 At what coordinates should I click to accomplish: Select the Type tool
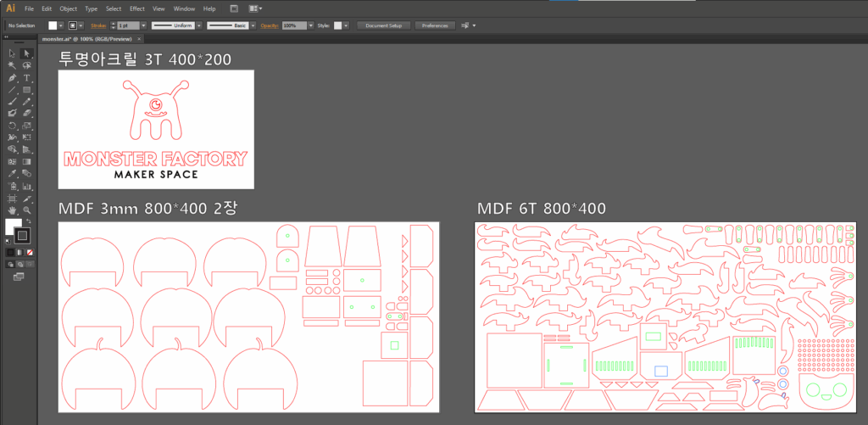pos(26,77)
